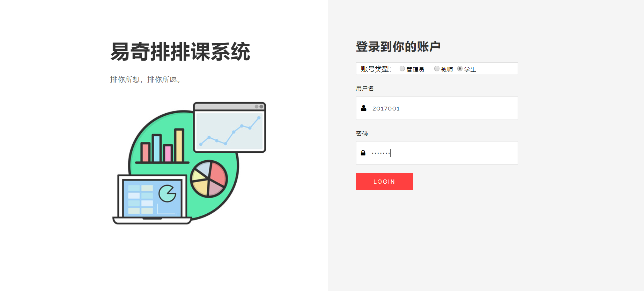Click the laptop graphic in the illustration
The image size is (644, 291).
[x=152, y=199]
